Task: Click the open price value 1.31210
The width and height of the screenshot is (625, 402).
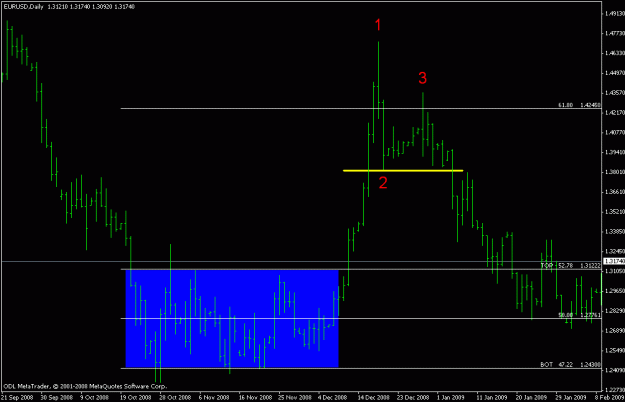Action: pyautogui.click(x=58, y=7)
